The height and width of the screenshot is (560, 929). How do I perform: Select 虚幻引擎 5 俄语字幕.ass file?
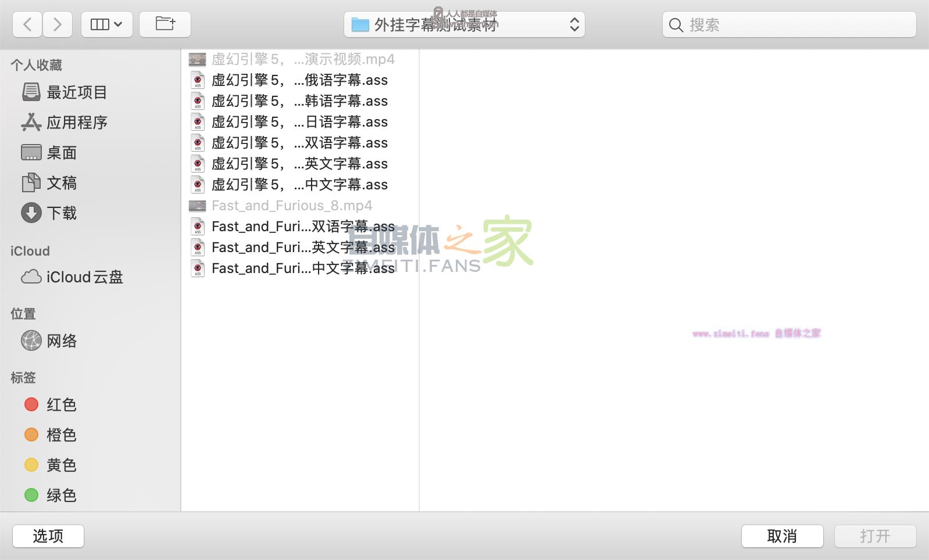pyautogui.click(x=300, y=80)
